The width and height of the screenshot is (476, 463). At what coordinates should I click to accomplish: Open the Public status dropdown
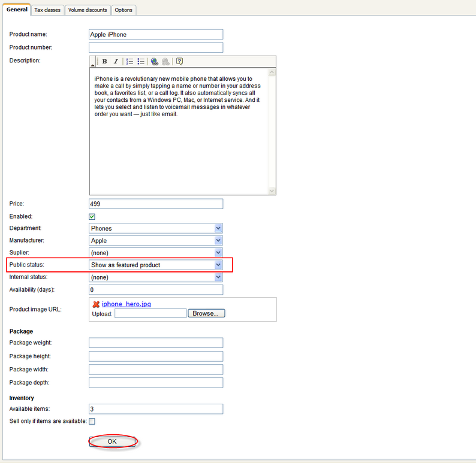[x=156, y=265]
